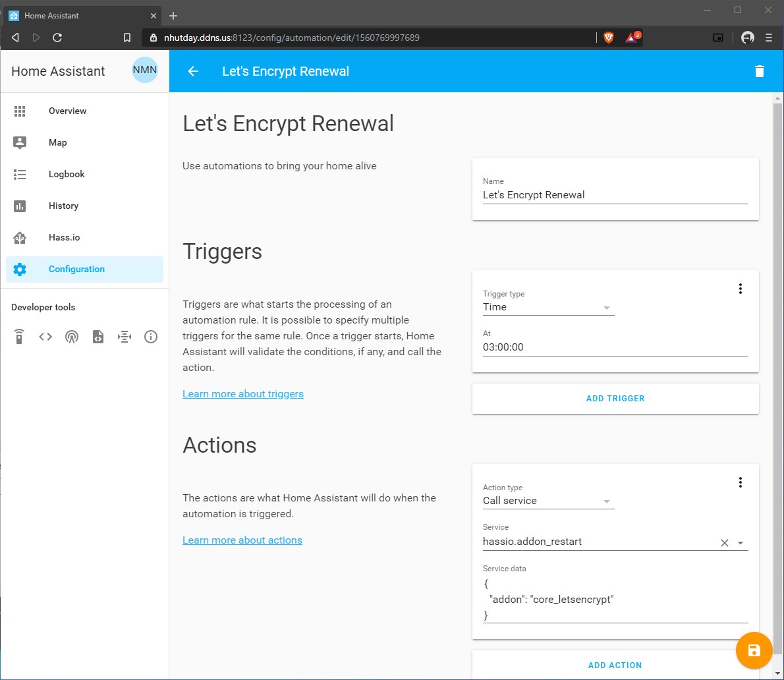This screenshot has height=680, width=784.
Task: Edit the At time field 03:00:00
Action: [615, 347]
